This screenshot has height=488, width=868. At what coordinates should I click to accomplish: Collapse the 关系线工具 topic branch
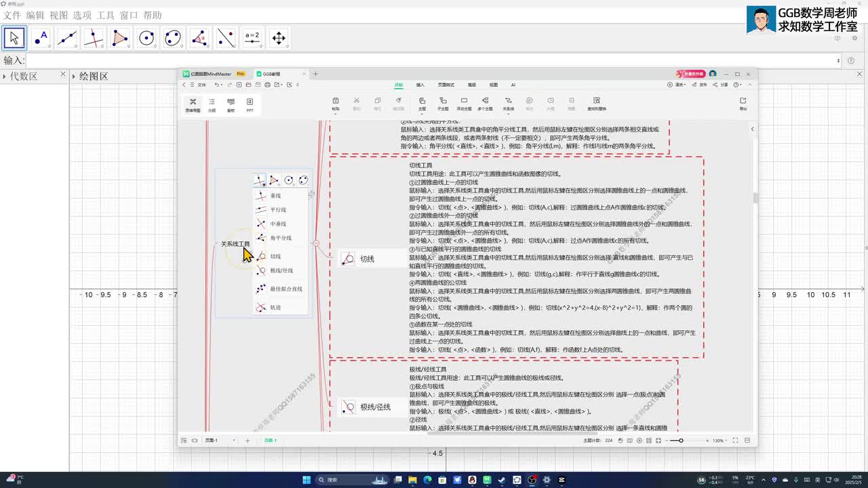coord(316,243)
